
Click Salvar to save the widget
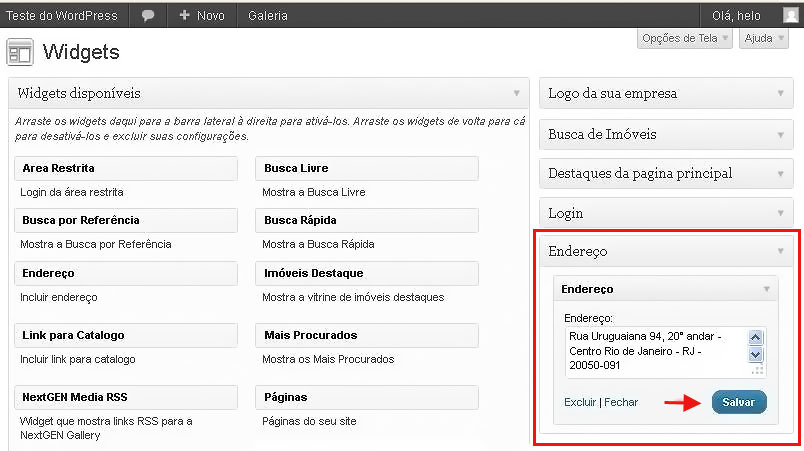(739, 402)
